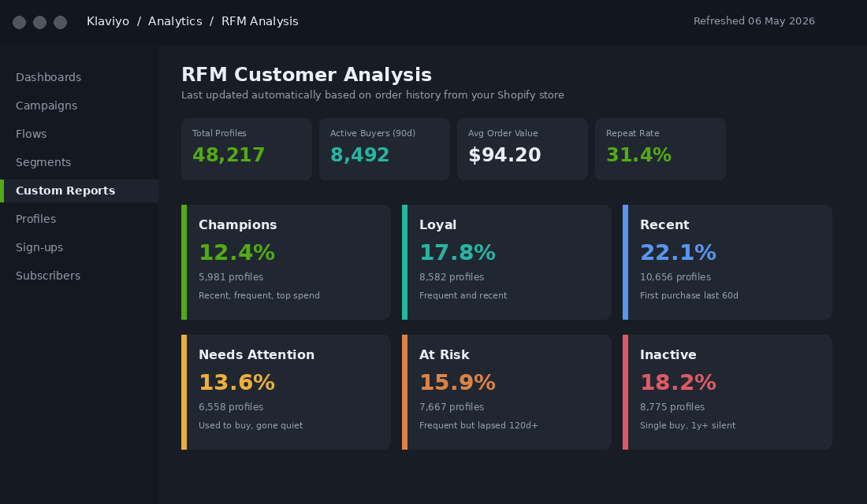Screen dimensions: 867x504
Task: Click the 5,981 profiles count
Action: [231, 277]
